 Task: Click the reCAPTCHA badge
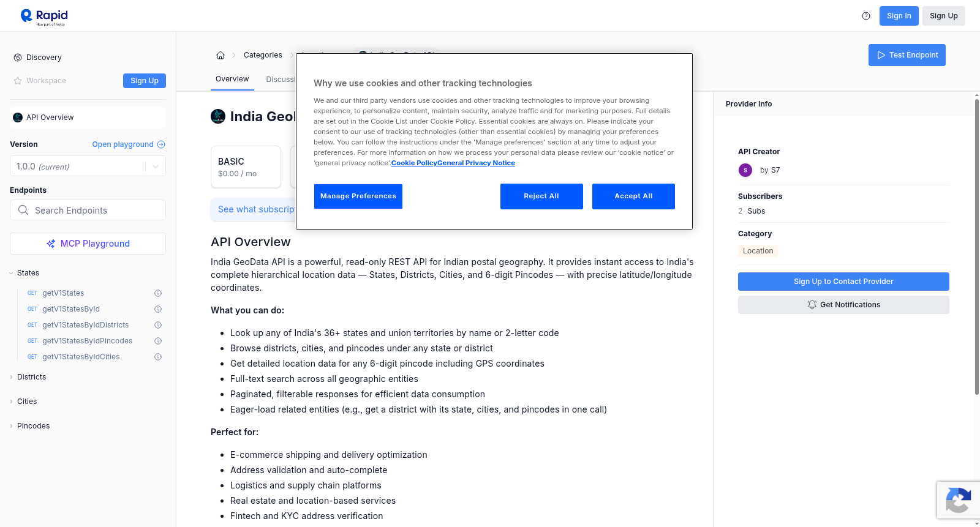click(x=959, y=500)
